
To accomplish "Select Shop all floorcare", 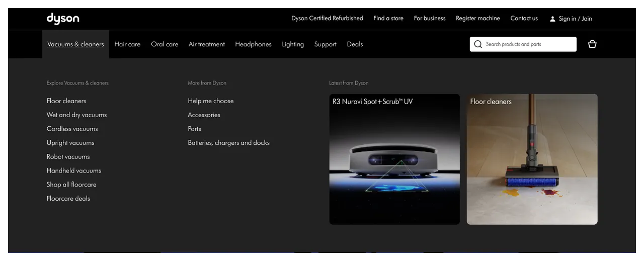I will pos(71,185).
